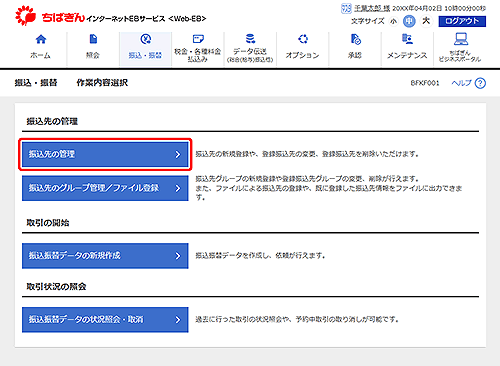Click the 照会 document icon

(x=93, y=39)
